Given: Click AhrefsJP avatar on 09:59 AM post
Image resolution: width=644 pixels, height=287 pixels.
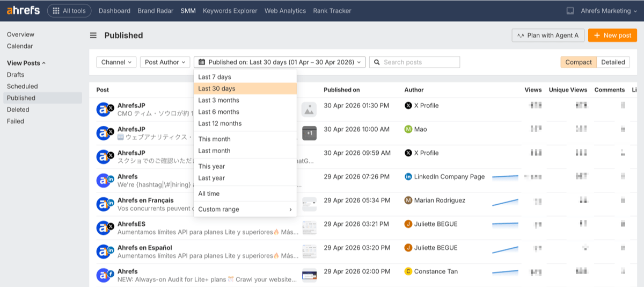Looking at the screenshot, I should point(105,157).
